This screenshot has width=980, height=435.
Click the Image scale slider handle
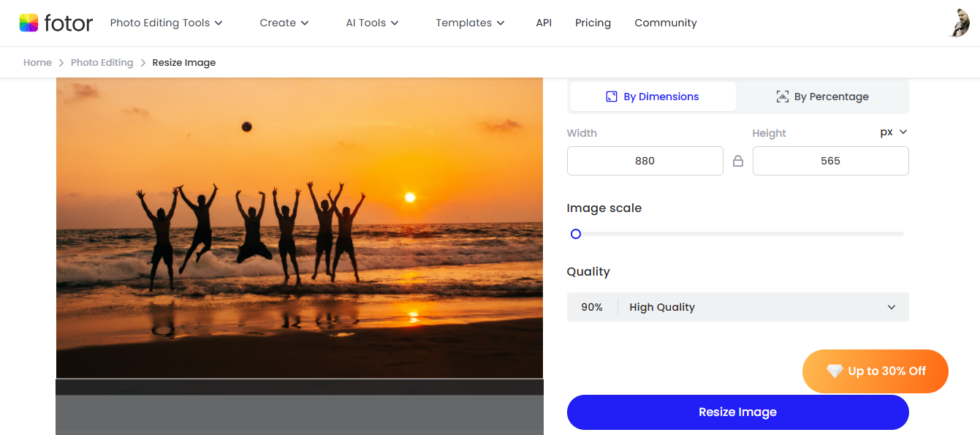click(x=576, y=234)
